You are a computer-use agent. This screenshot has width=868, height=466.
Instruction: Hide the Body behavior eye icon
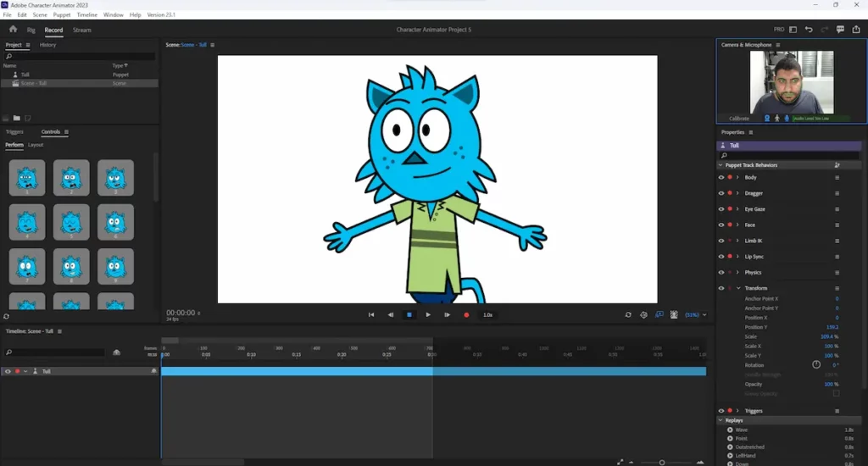pyautogui.click(x=721, y=178)
